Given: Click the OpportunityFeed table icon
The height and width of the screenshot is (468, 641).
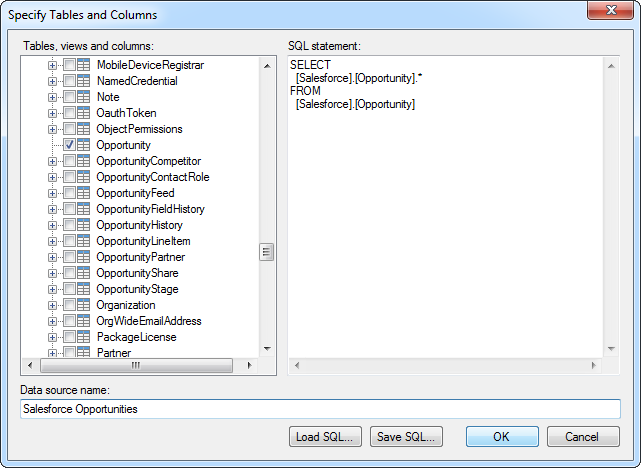Looking at the screenshot, I should (84, 193).
